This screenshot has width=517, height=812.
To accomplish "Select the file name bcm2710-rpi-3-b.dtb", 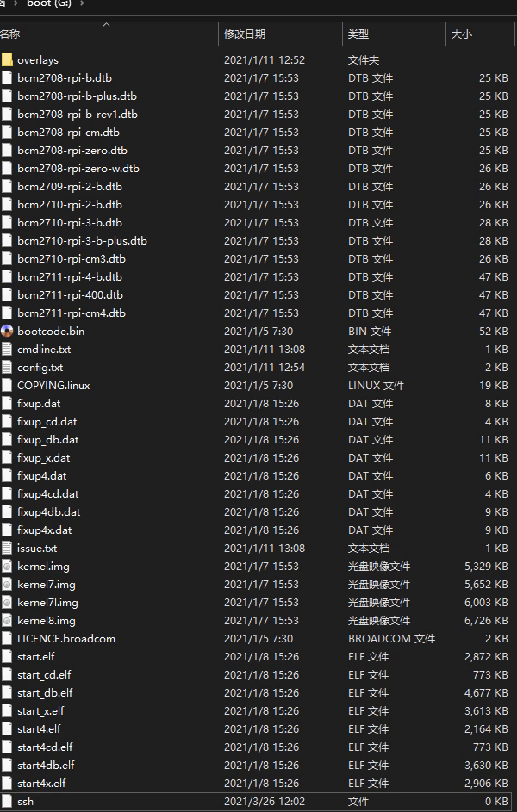I will tap(70, 223).
